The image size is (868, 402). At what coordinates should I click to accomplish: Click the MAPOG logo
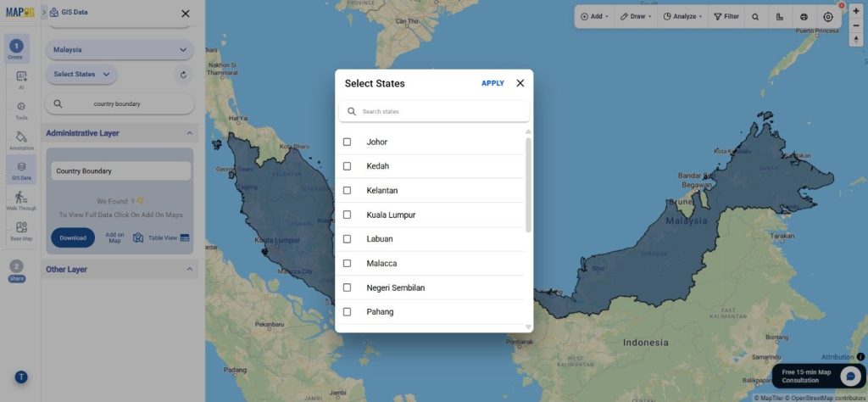pos(20,12)
